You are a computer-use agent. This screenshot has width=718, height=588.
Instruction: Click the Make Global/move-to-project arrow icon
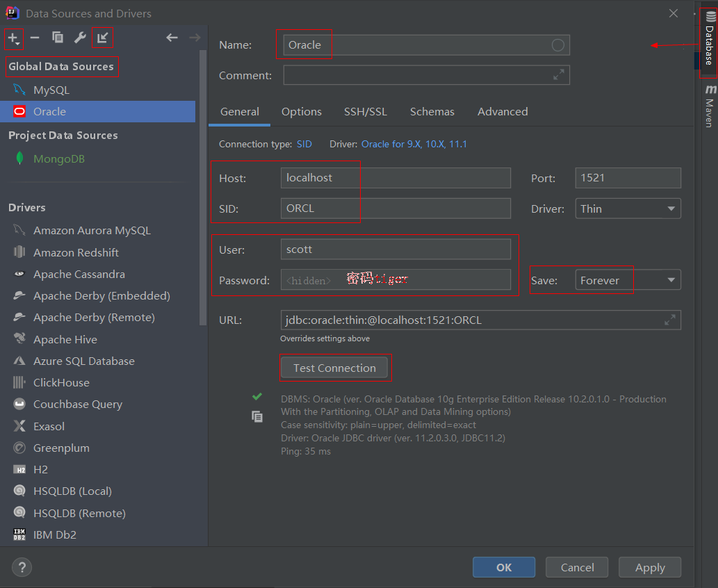point(102,38)
